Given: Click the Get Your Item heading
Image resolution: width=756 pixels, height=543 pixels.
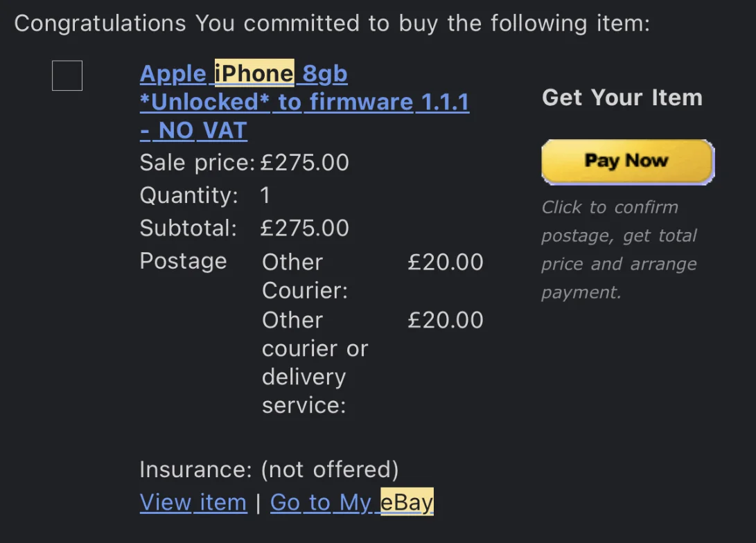Looking at the screenshot, I should (x=622, y=98).
